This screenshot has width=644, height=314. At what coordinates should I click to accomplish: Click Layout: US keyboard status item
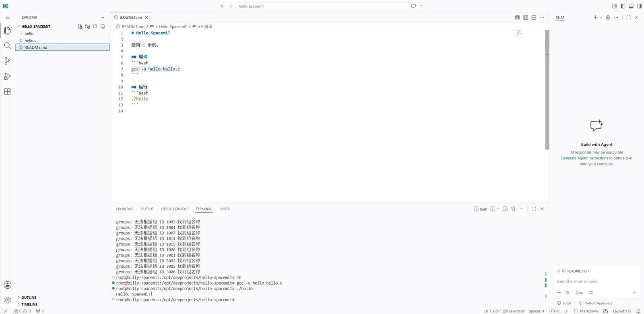pos(622,311)
